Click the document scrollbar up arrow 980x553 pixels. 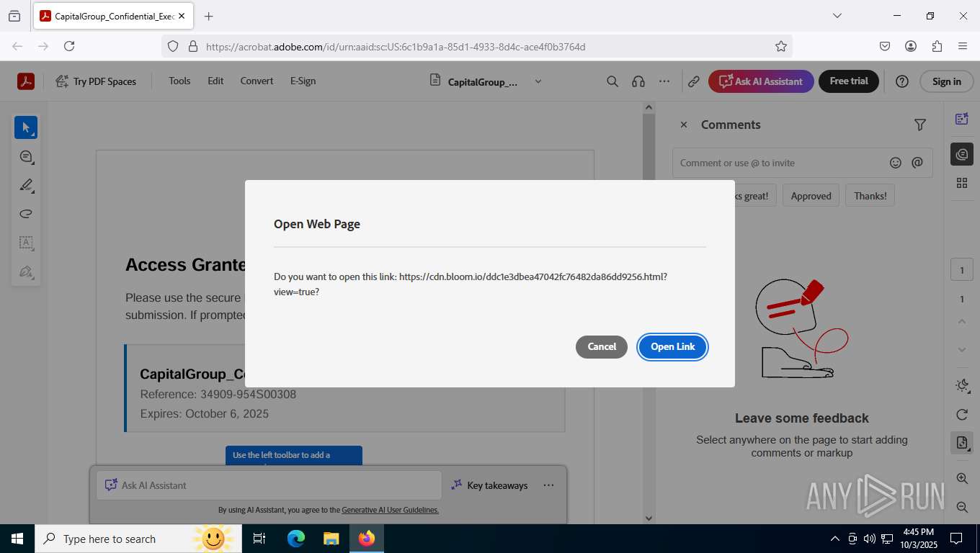click(x=649, y=107)
